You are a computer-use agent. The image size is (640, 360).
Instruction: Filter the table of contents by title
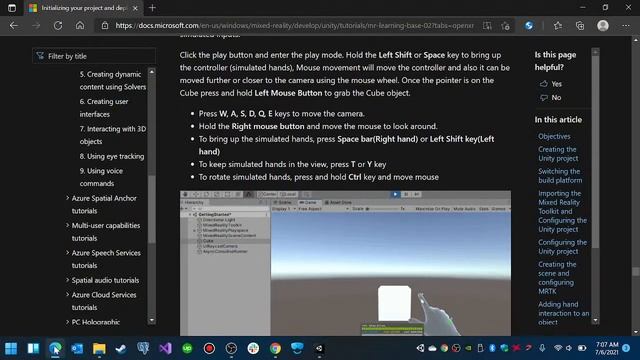click(x=94, y=56)
